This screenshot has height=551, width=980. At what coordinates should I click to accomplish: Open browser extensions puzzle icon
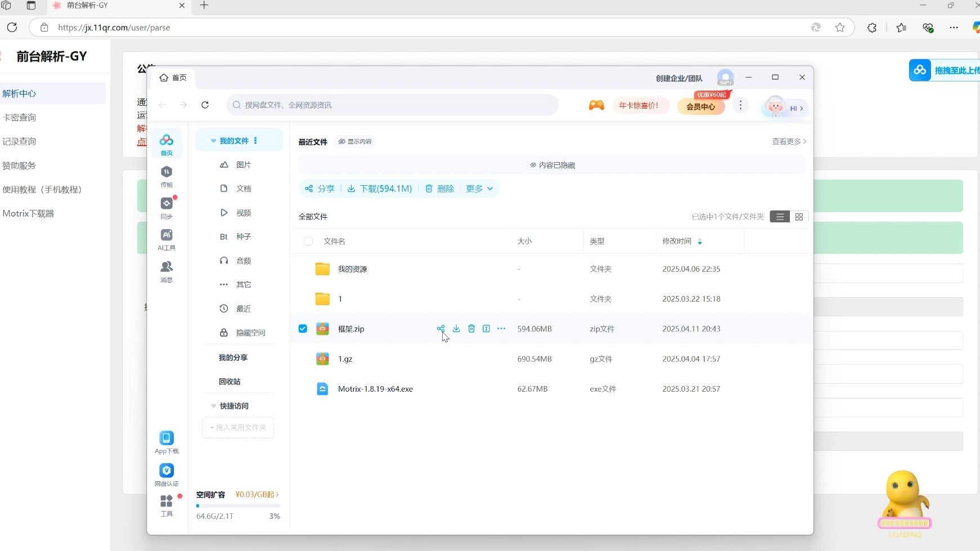tap(872, 27)
